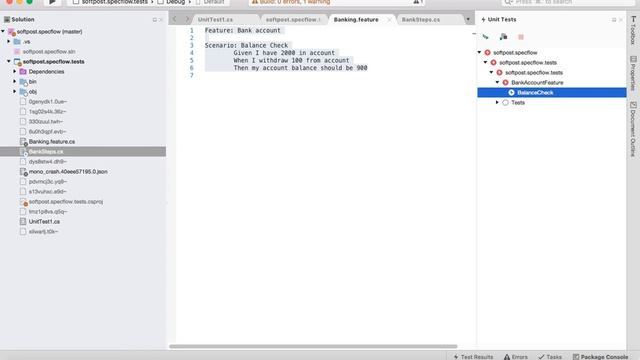This screenshot has height=360, width=640.
Task: Open the Package Console pad
Action: click(600, 357)
